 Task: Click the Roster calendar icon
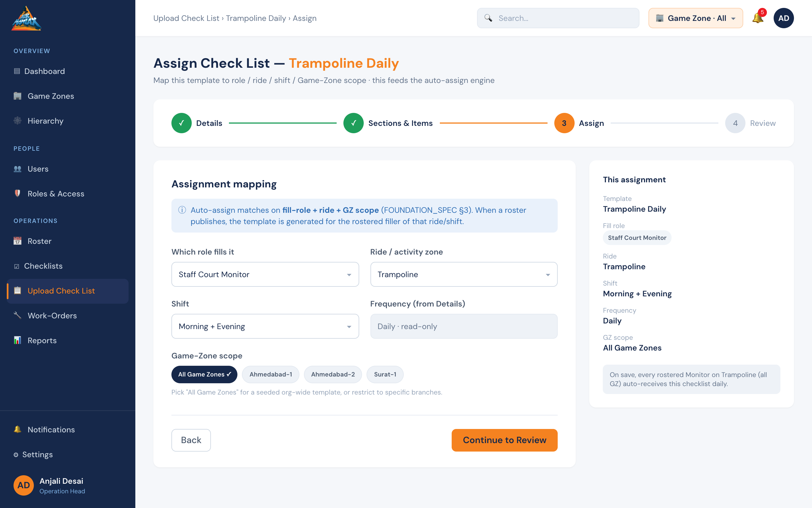coord(17,241)
